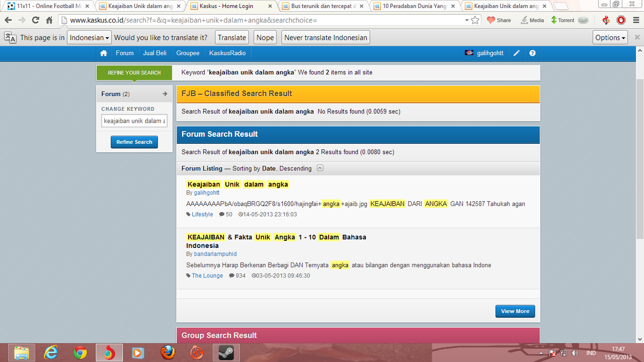This screenshot has height=362, width=644.
Task: Reload the page with the refresh icon
Action: 35,20
